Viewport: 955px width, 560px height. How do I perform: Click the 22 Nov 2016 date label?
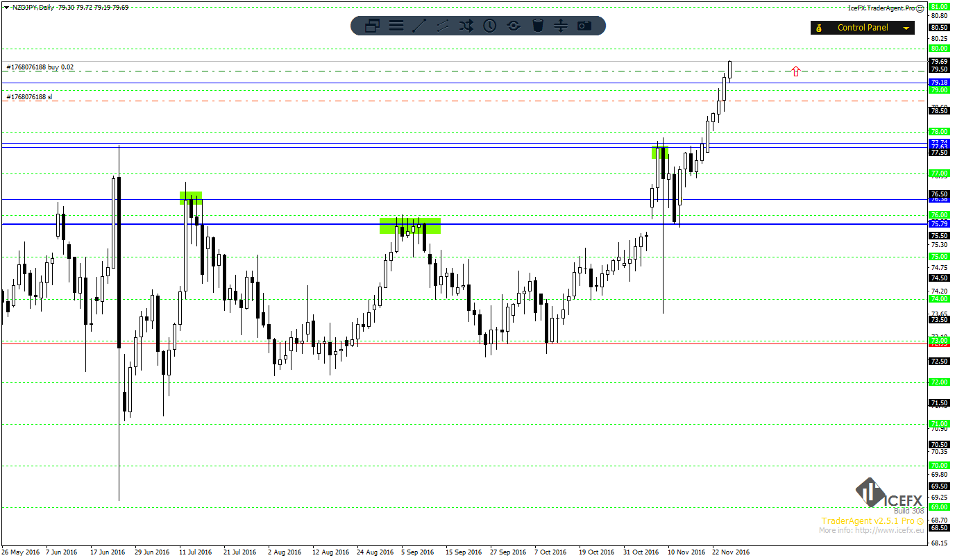point(731,552)
